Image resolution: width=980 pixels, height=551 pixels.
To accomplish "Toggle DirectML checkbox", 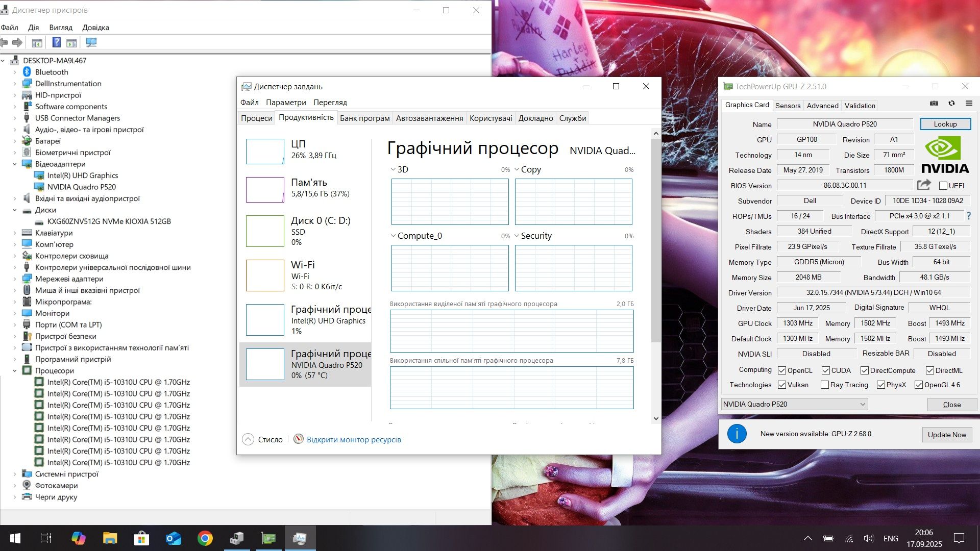I will 930,370.
